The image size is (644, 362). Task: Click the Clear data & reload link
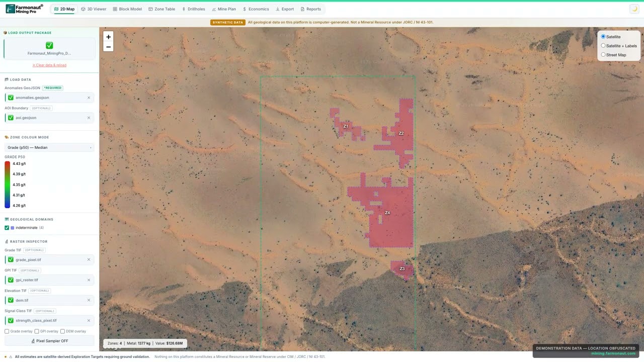[49, 65]
